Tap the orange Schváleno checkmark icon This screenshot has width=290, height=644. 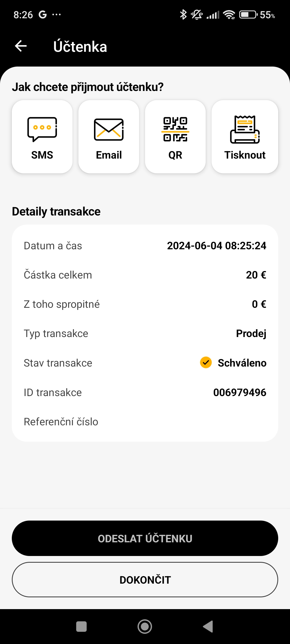[x=206, y=363]
